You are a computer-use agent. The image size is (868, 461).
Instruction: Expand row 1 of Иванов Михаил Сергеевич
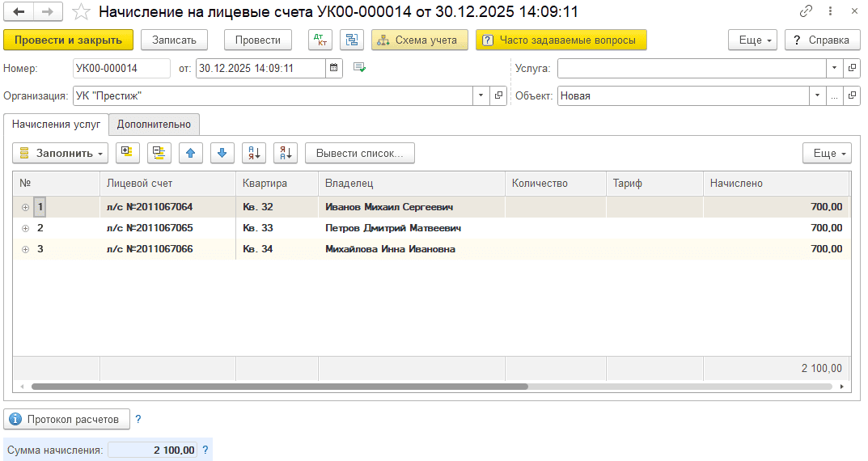(x=25, y=207)
